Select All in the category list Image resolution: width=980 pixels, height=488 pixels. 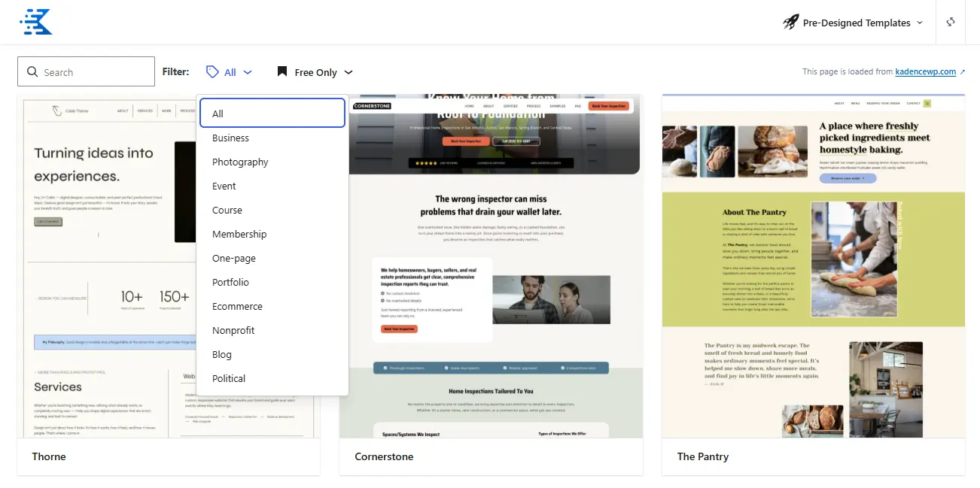tap(272, 114)
